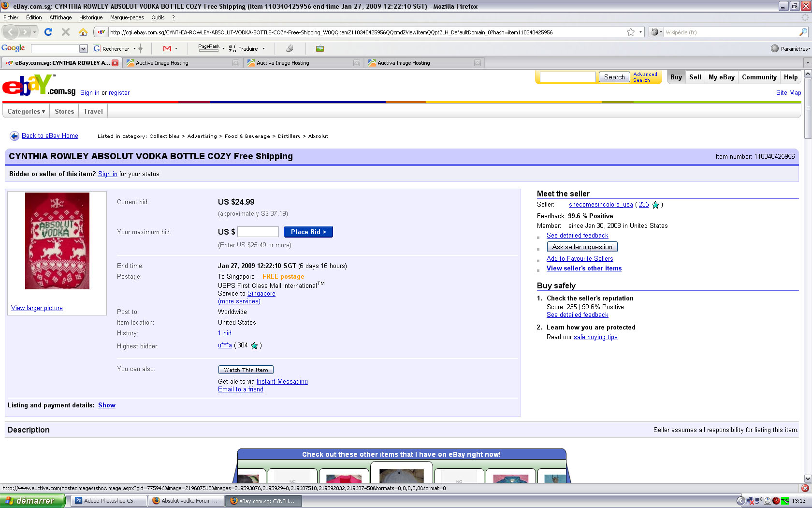Expand the Categories dropdown

pyautogui.click(x=26, y=111)
